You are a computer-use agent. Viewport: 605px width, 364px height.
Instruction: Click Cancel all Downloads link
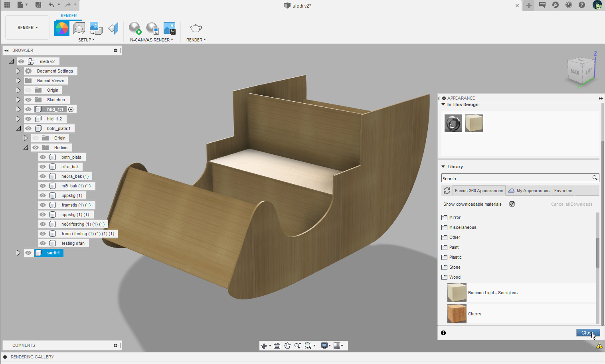[571, 204]
